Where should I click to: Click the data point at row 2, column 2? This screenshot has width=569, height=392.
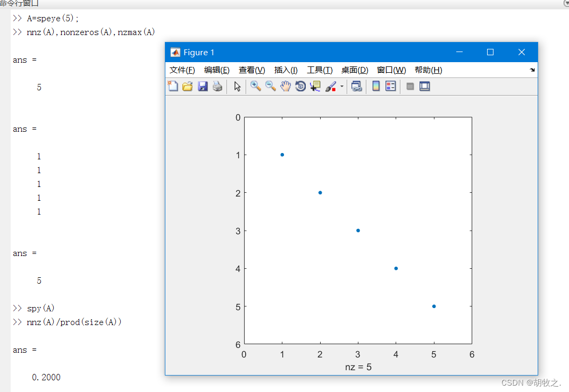[x=320, y=193]
